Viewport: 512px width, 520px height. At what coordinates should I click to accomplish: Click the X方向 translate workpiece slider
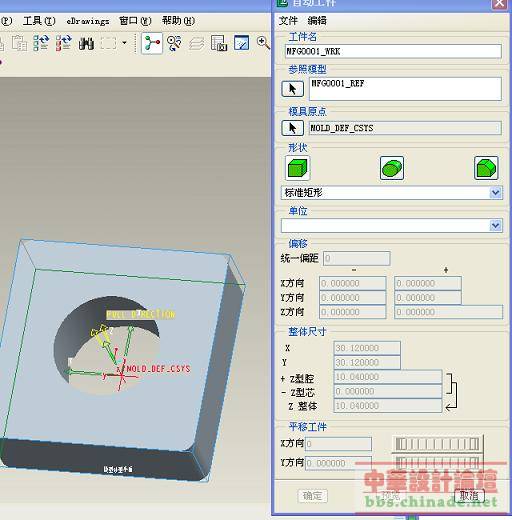[x=437, y=444]
